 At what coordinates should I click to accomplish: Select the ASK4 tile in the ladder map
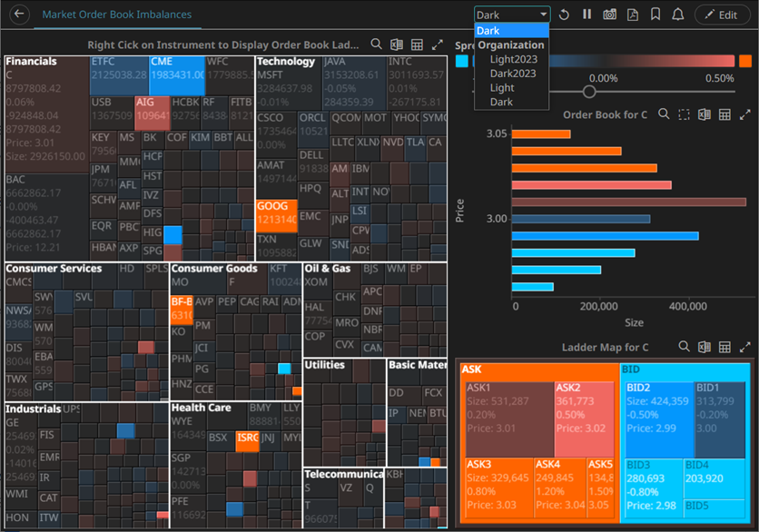click(560, 488)
